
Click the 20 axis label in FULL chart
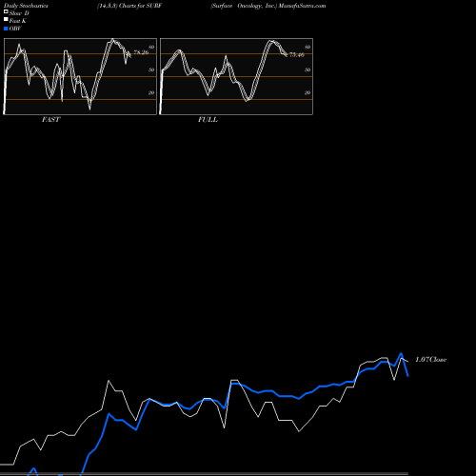click(307, 92)
